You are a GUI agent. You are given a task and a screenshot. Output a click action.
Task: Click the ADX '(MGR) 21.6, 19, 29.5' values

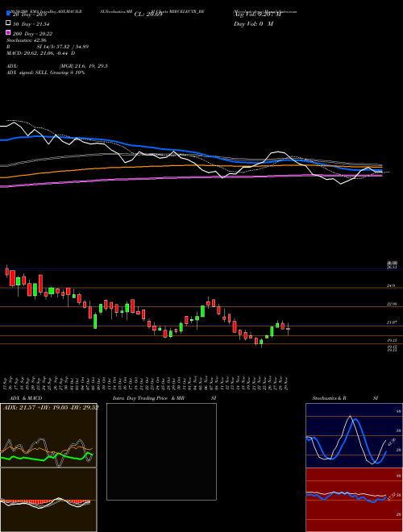coord(84,66)
